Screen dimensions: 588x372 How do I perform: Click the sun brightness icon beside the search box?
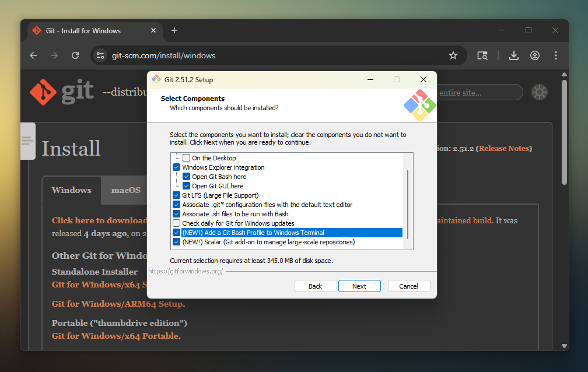click(x=539, y=92)
